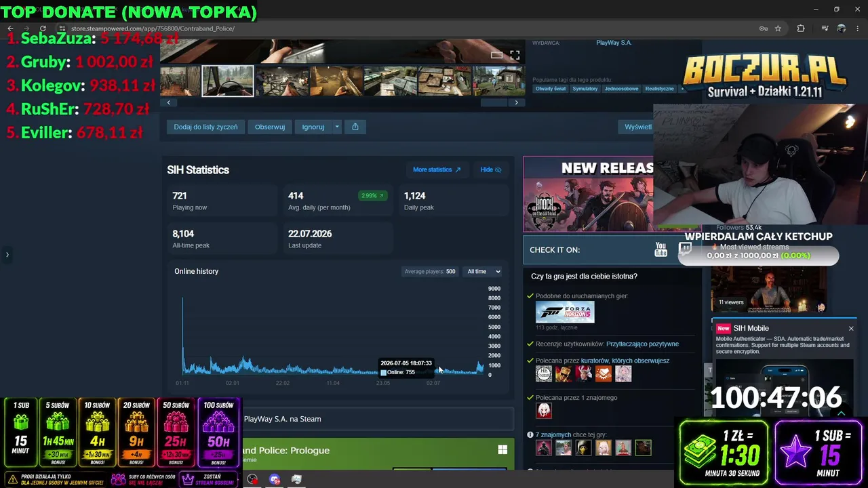Click the address bar URL field
The image size is (868, 488).
click(x=407, y=28)
